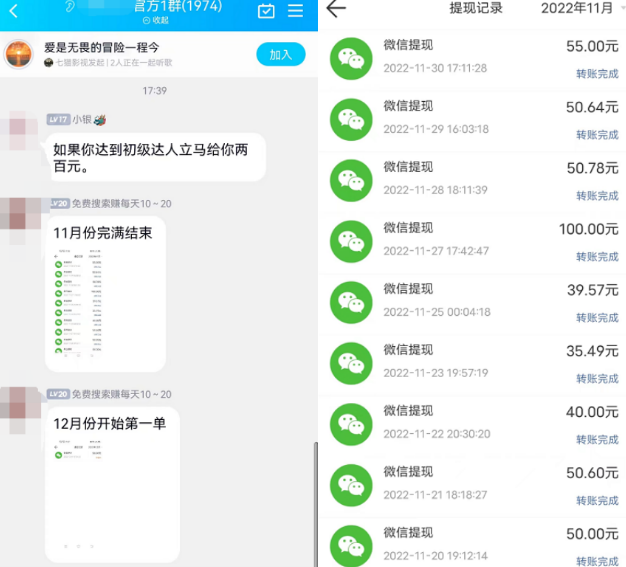Open the 2022年11月 month selector

[x=578, y=9]
